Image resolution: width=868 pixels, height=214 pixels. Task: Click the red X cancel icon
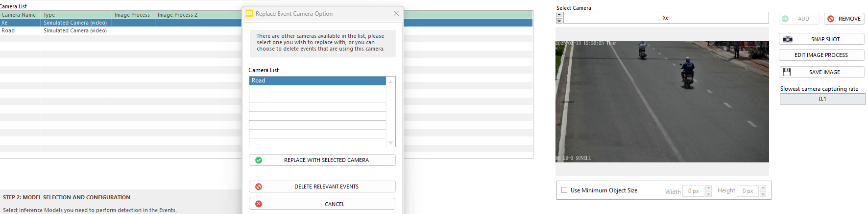(x=259, y=204)
